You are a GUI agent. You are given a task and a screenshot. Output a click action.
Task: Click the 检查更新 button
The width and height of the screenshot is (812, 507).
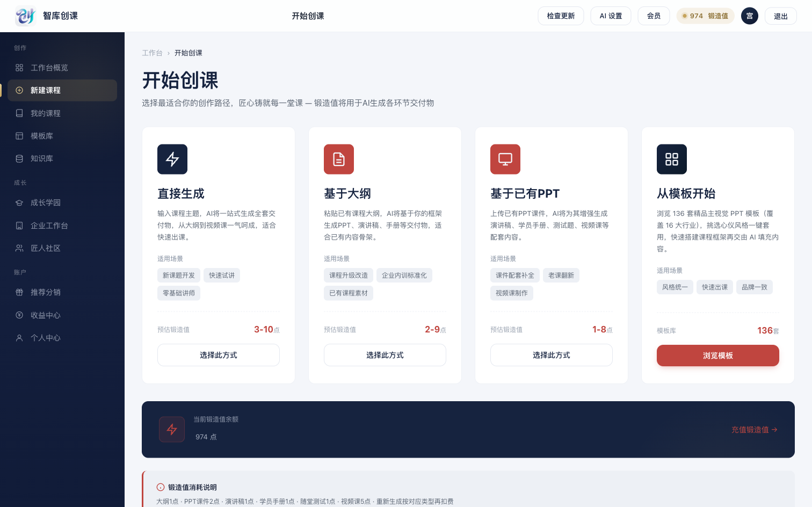click(561, 16)
